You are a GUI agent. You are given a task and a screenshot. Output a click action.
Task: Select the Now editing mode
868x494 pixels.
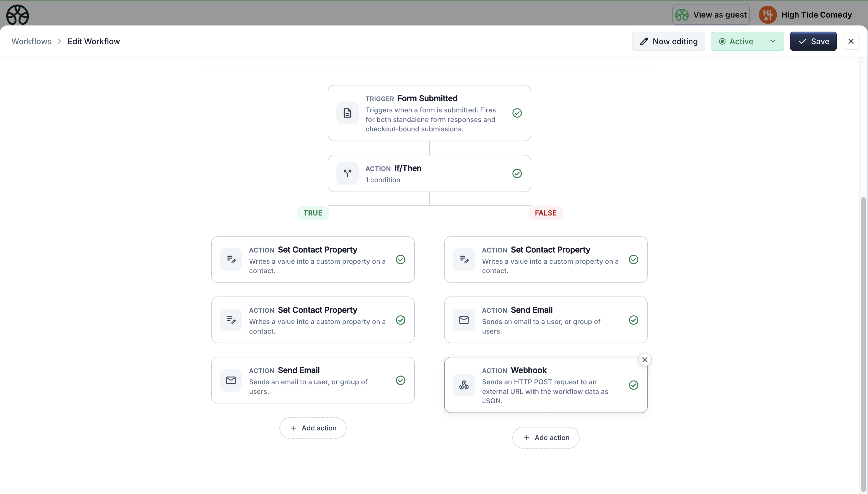(668, 41)
